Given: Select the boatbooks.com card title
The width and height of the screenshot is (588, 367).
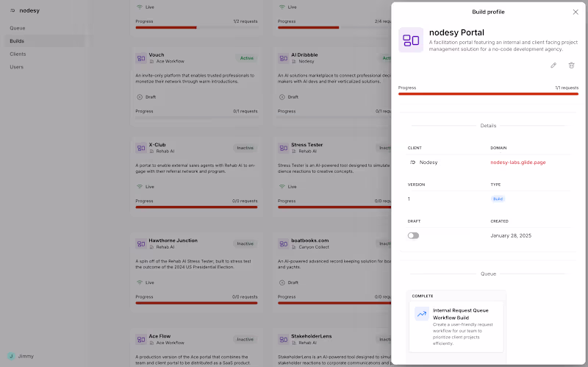Looking at the screenshot, I should [x=309, y=240].
